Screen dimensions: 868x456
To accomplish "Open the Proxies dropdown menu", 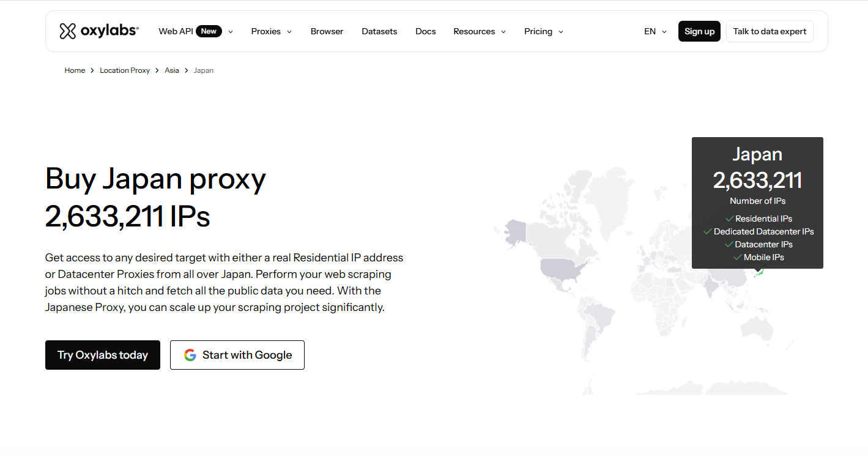I will tap(272, 31).
